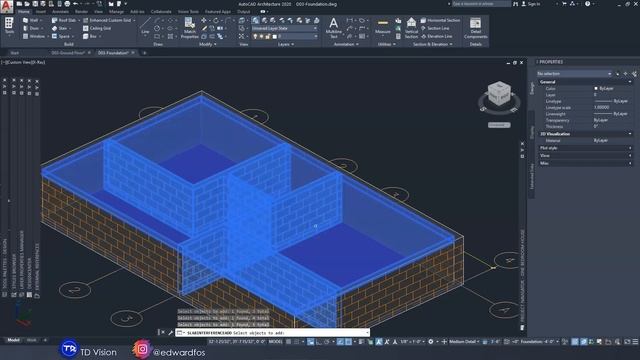640x360 pixels.
Task: Click Vertical Section tool
Action: coord(411,28)
